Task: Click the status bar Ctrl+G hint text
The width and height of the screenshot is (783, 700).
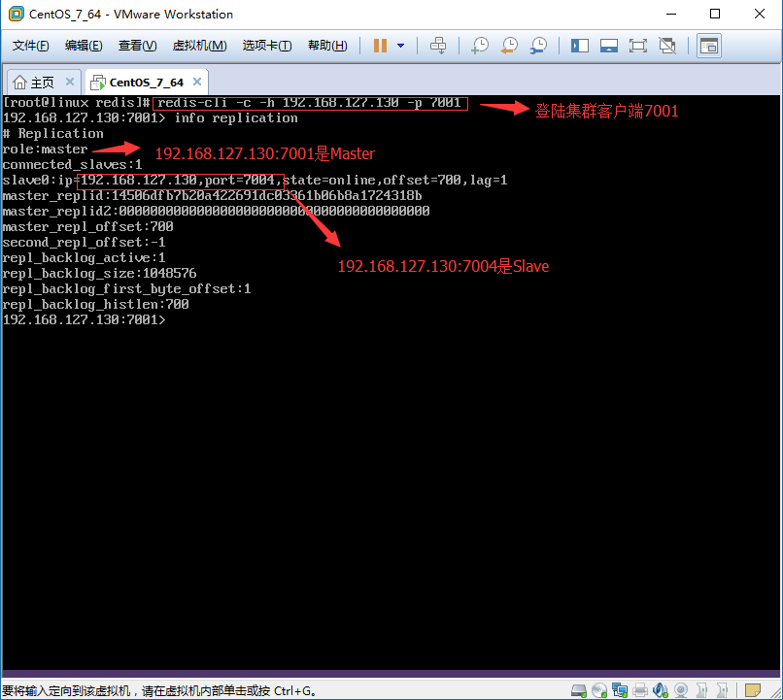Action: (x=158, y=691)
